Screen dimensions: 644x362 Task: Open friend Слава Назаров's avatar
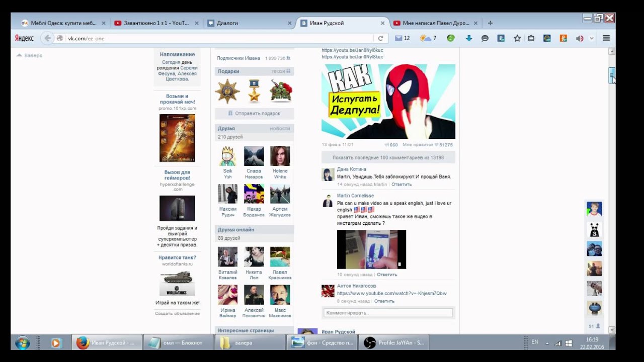254,156
